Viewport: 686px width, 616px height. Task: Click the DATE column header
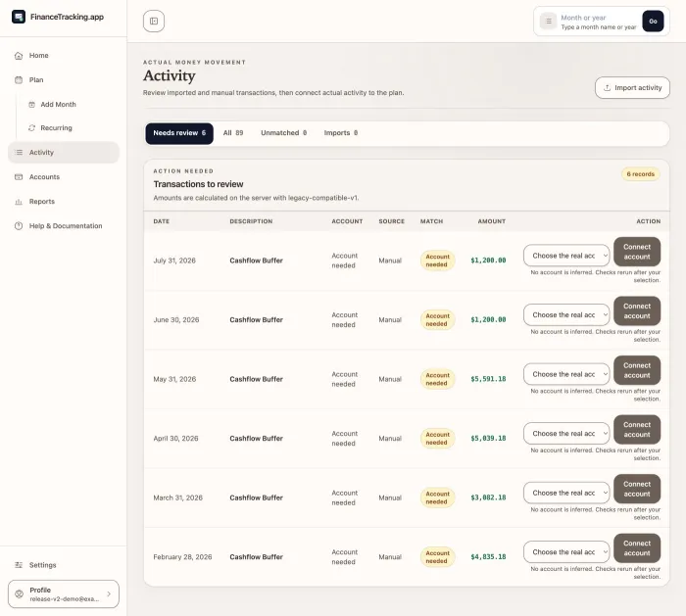(x=162, y=221)
